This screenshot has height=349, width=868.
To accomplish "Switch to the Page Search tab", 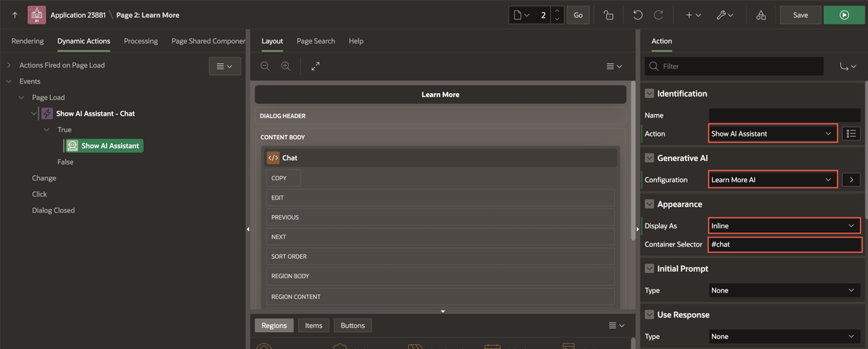I will point(315,41).
